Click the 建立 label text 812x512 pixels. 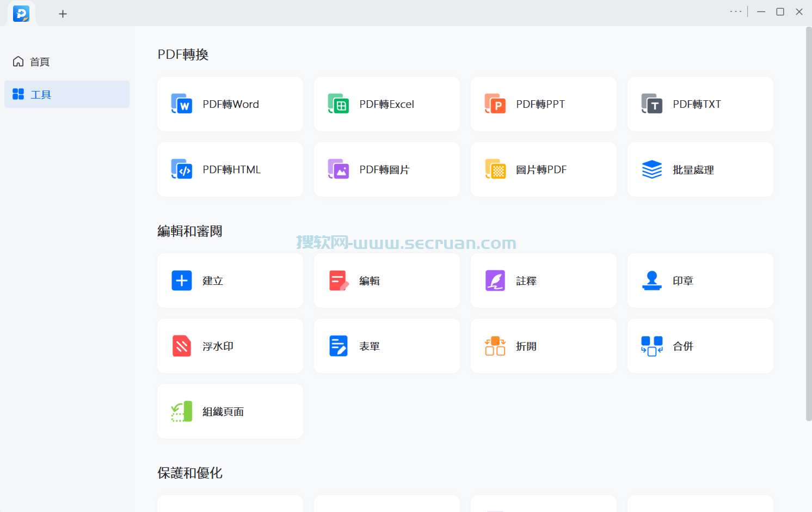(x=213, y=281)
